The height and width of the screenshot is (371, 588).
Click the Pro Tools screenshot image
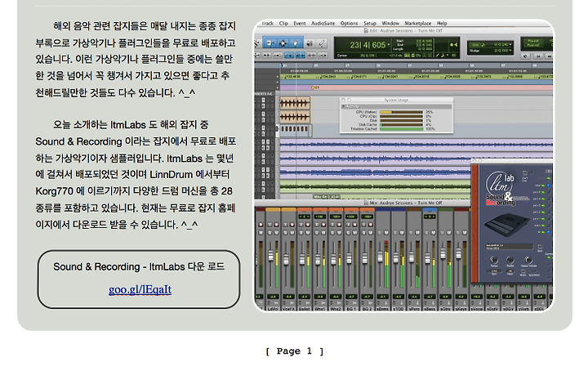point(403,165)
